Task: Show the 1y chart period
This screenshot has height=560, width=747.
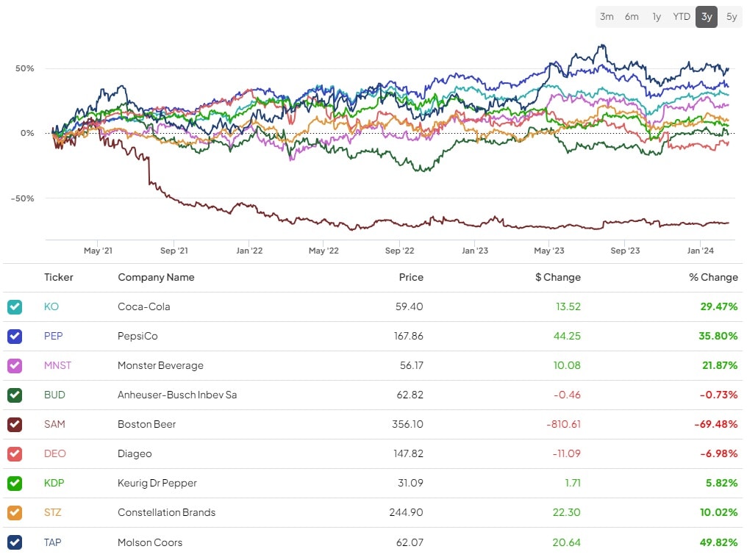Action: point(657,17)
